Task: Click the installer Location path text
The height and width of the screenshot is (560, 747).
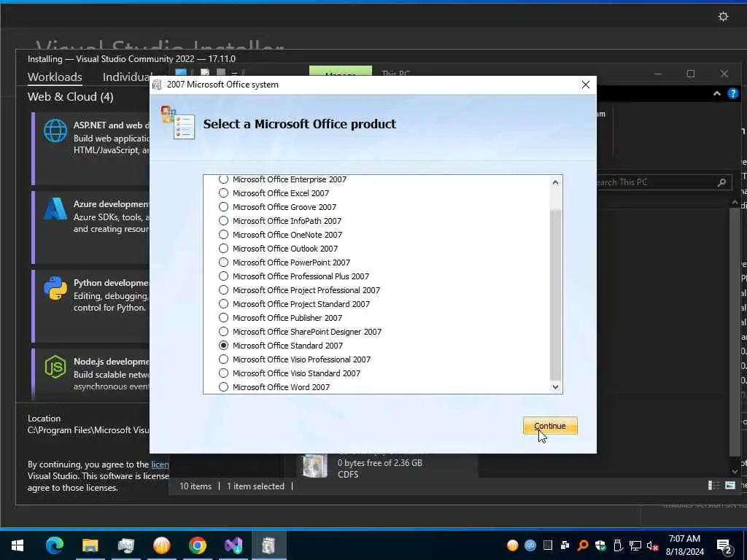Action: tap(88, 430)
